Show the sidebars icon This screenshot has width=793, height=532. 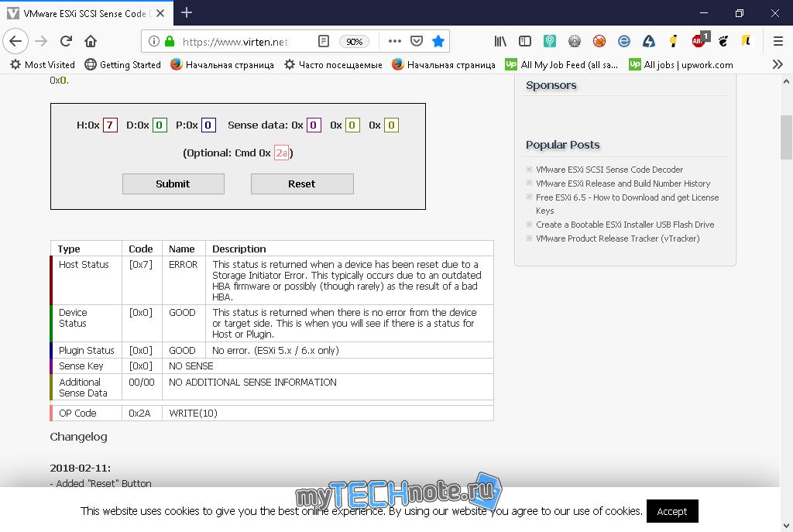[x=525, y=41]
